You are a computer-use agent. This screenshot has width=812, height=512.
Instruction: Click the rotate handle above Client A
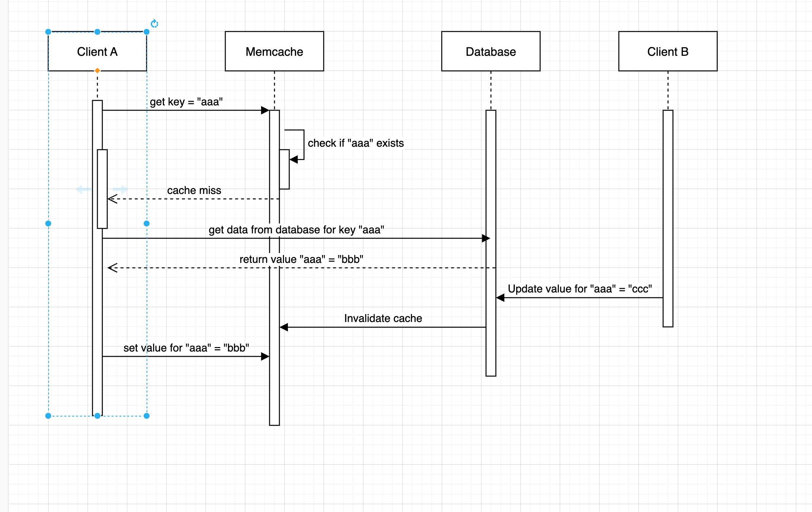point(154,23)
